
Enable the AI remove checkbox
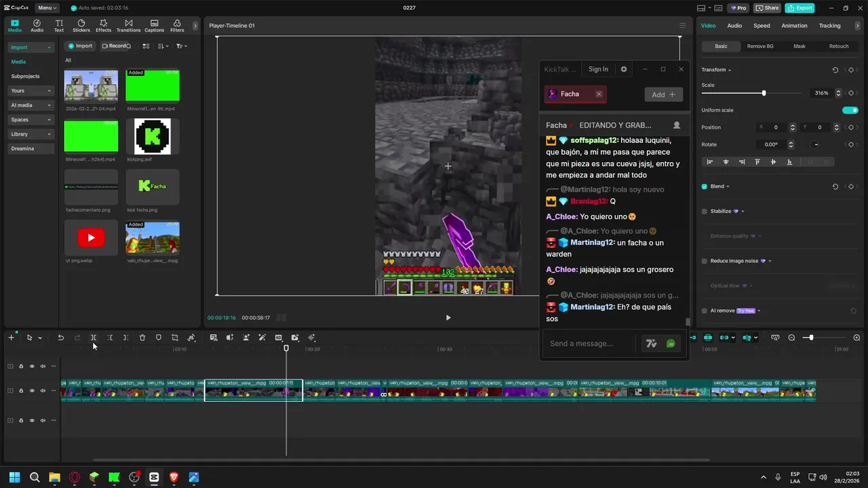click(x=704, y=310)
